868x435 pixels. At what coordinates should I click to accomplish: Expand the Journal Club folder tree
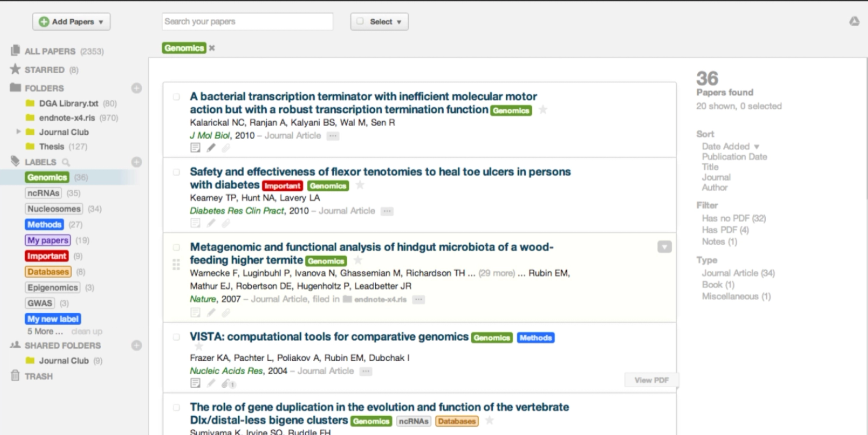[x=18, y=132]
